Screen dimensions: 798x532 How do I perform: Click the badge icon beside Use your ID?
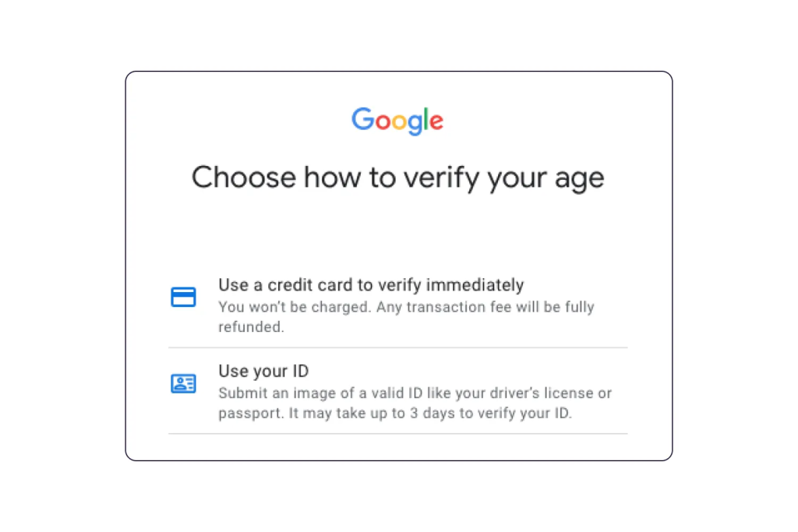[183, 383]
